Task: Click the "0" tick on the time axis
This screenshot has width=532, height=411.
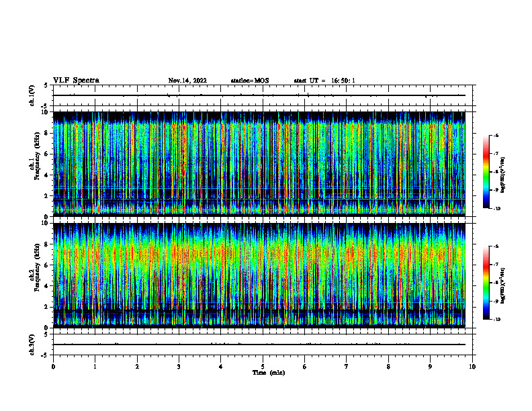Action: pyautogui.click(x=53, y=367)
